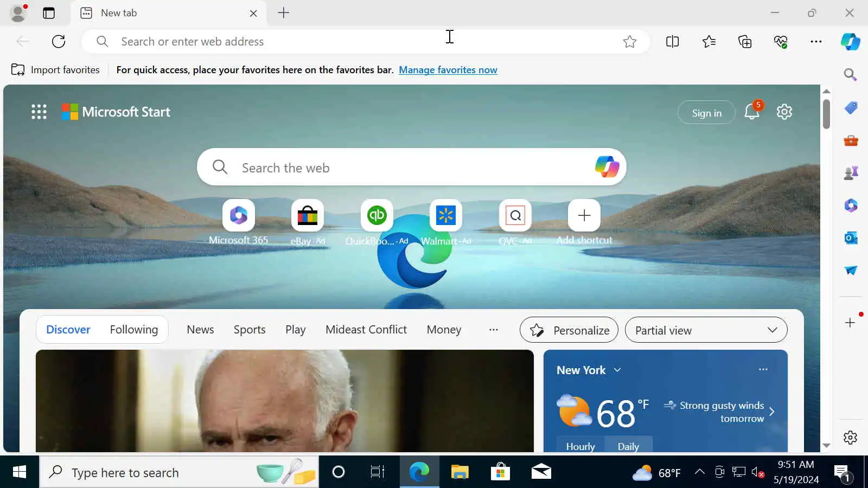
Task: Open Collections panel
Action: click(745, 42)
